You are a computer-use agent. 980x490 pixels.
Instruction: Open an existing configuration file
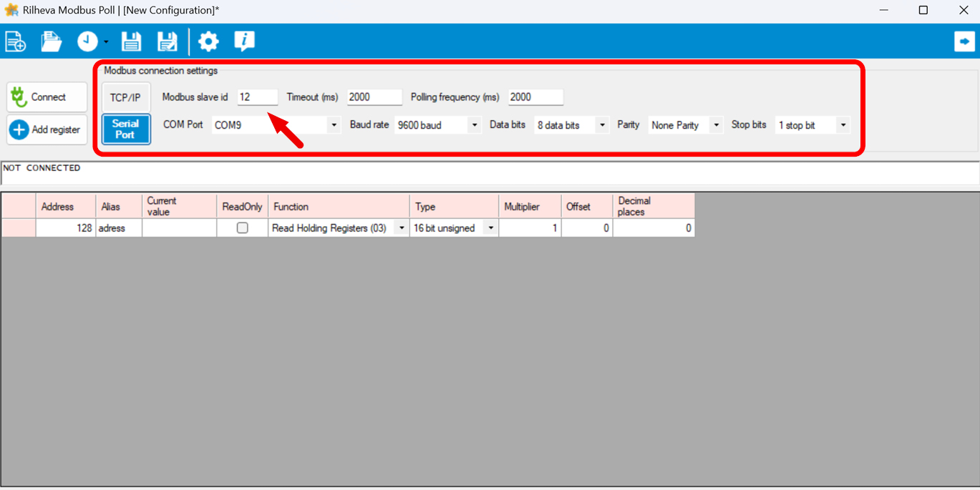(x=51, y=41)
